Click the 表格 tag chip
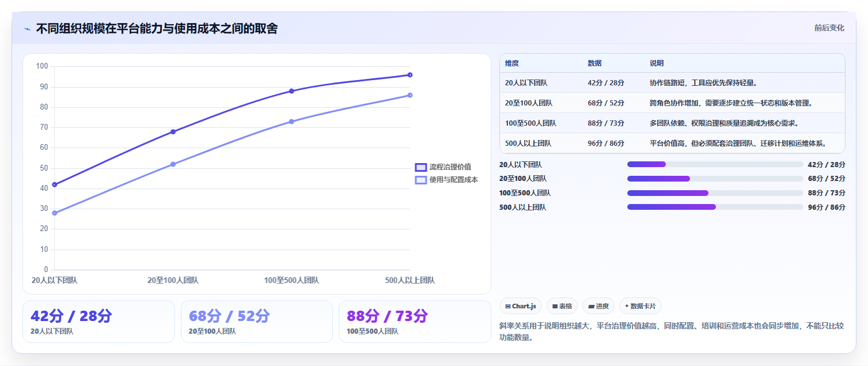This screenshot has height=366, width=868. click(562, 306)
